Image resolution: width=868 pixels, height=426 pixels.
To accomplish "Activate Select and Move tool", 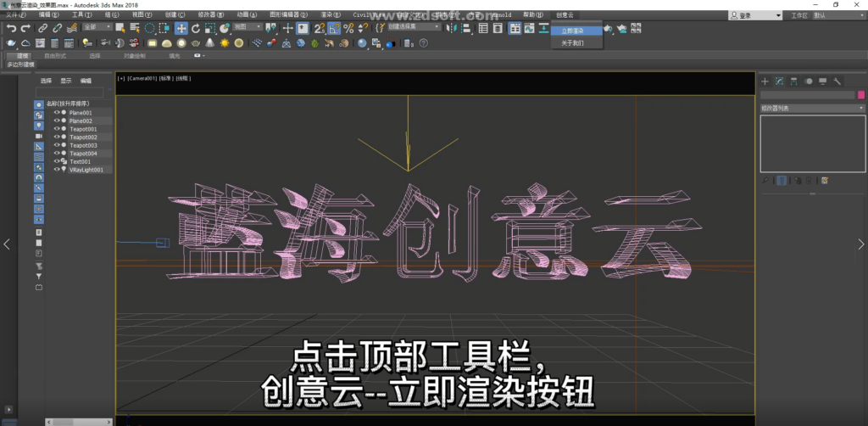I will [181, 28].
